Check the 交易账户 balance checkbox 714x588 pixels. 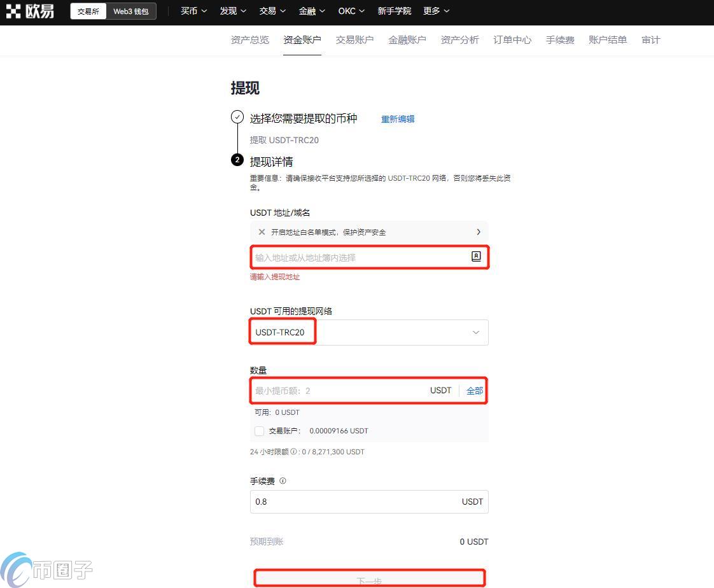(x=259, y=431)
